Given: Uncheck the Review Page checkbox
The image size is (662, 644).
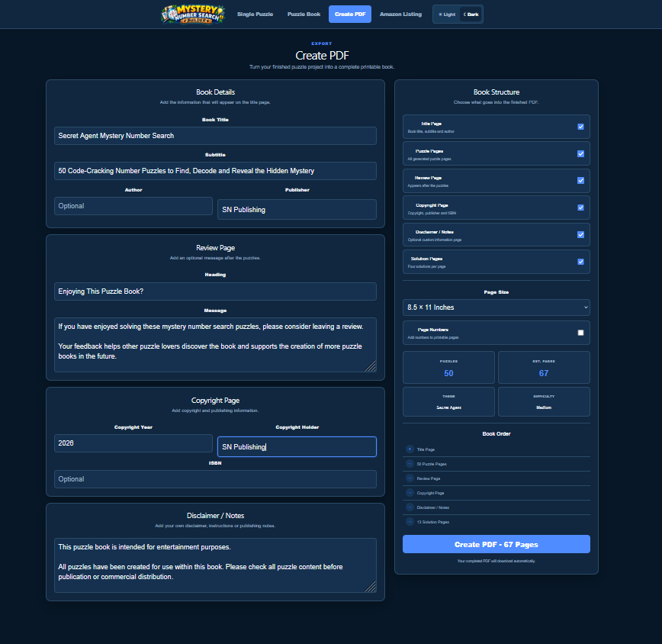Looking at the screenshot, I should 580,180.
